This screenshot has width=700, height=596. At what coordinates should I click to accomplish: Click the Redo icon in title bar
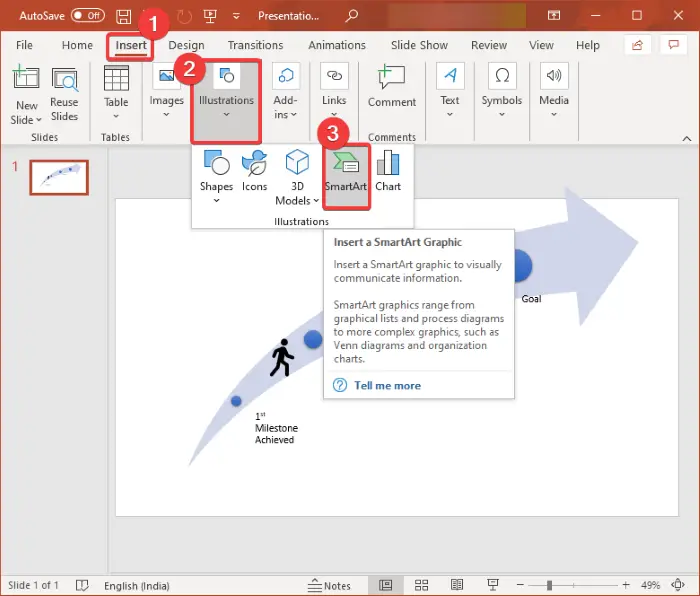184,17
